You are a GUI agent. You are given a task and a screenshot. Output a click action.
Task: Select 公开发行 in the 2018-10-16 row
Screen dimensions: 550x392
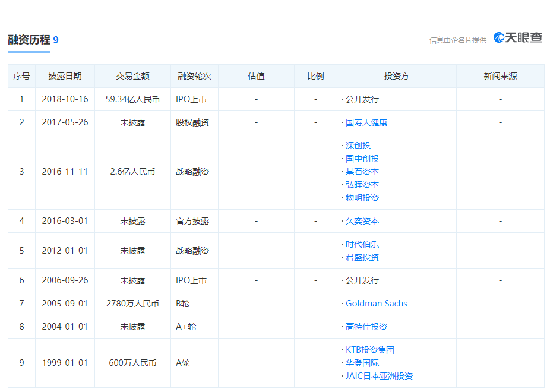(362, 99)
